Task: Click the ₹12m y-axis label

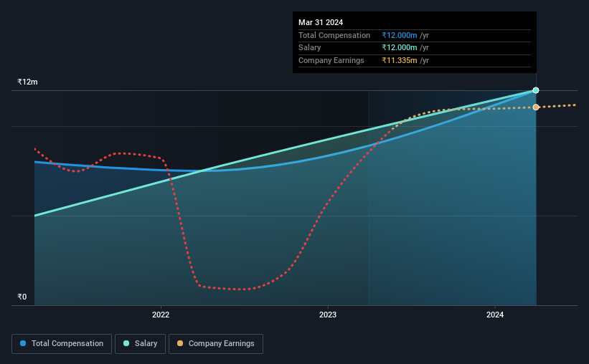Action: tap(27, 82)
